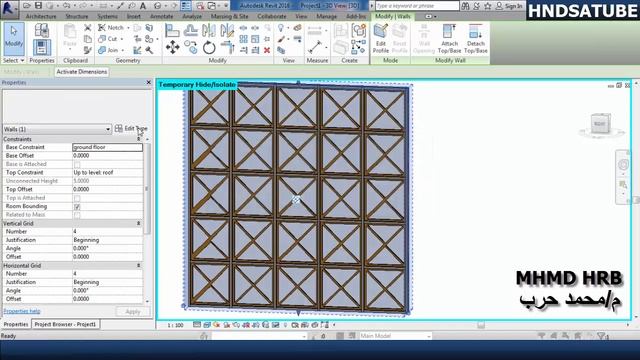This screenshot has height=360, width=640.
Task: Toggle the Base is Attached checkbox
Action: tap(77, 164)
